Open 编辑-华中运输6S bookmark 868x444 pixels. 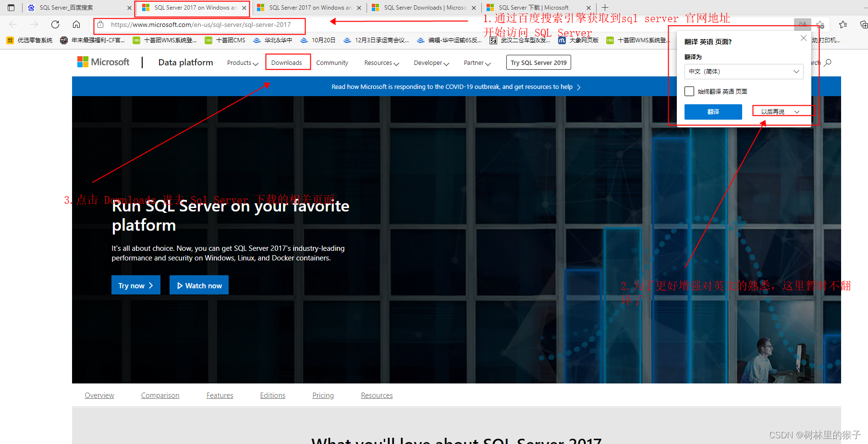pos(449,40)
